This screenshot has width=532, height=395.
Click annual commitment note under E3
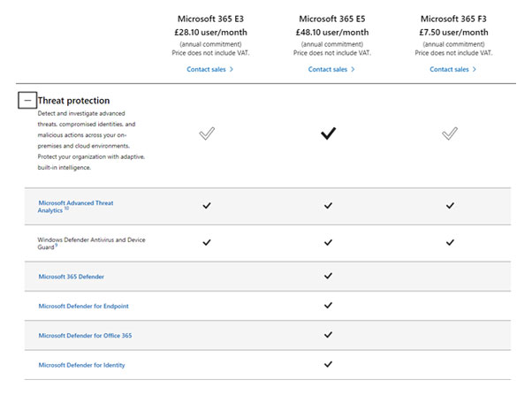pyautogui.click(x=210, y=44)
